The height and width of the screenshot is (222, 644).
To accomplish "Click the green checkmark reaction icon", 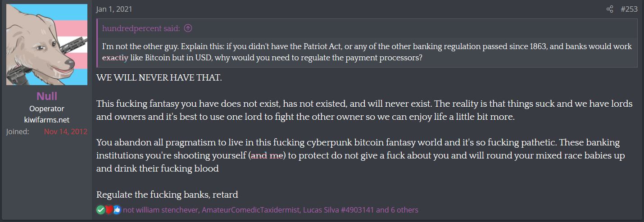I will [x=100, y=210].
